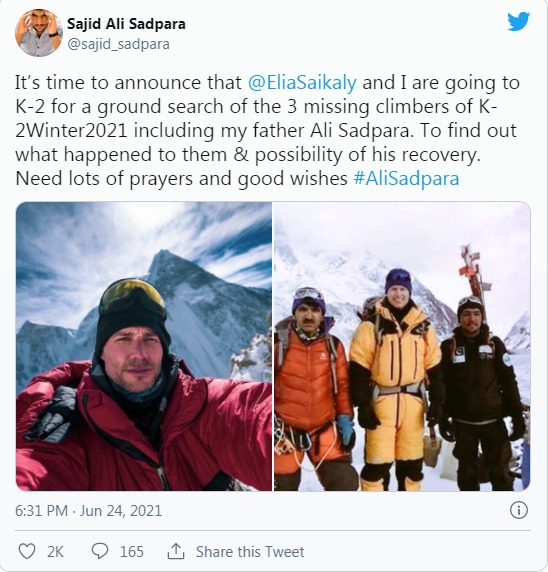Open the #AliSadpara hashtag
This screenshot has width=548, height=572.
point(406,179)
